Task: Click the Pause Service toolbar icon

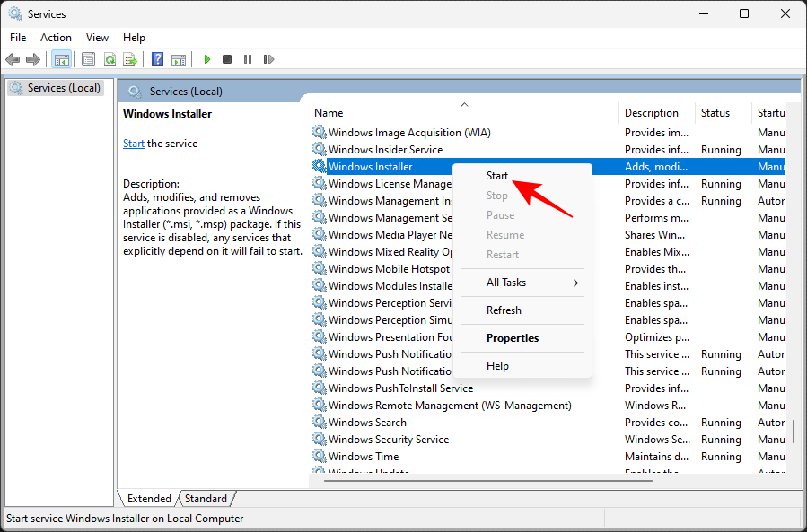Action: click(248, 59)
